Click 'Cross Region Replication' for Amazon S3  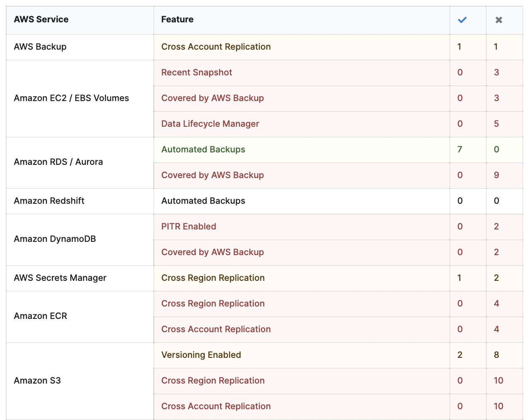(213, 381)
